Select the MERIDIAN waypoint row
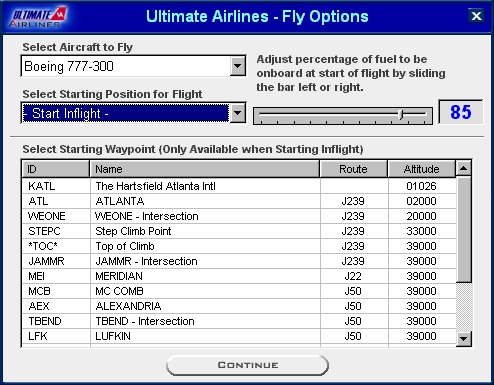Viewport: 494px width, 385px height. [239, 276]
